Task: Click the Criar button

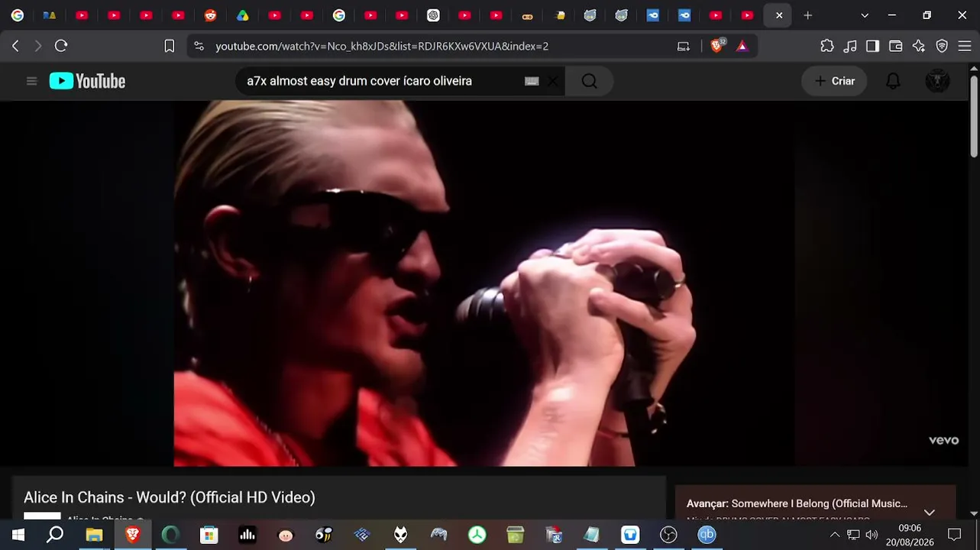Action: 834,81
